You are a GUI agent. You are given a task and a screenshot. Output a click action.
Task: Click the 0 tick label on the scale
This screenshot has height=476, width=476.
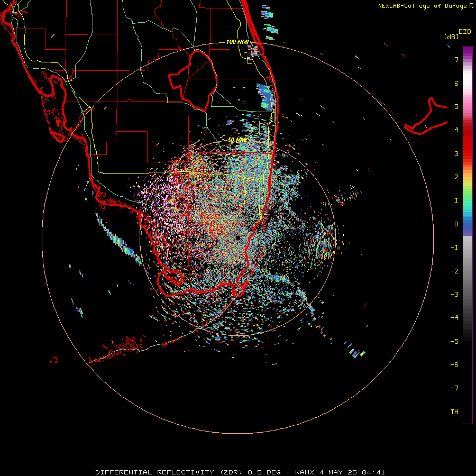(456, 224)
